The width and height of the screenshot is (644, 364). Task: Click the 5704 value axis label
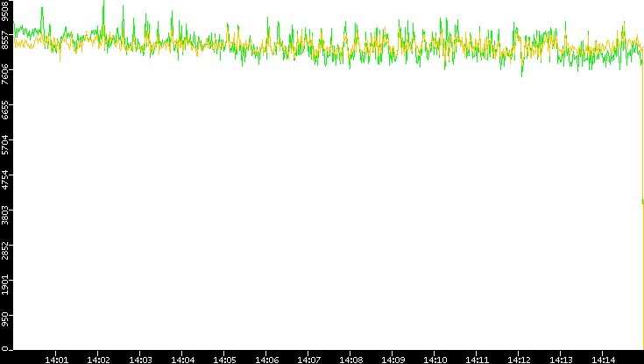pyautogui.click(x=5, y=145)
